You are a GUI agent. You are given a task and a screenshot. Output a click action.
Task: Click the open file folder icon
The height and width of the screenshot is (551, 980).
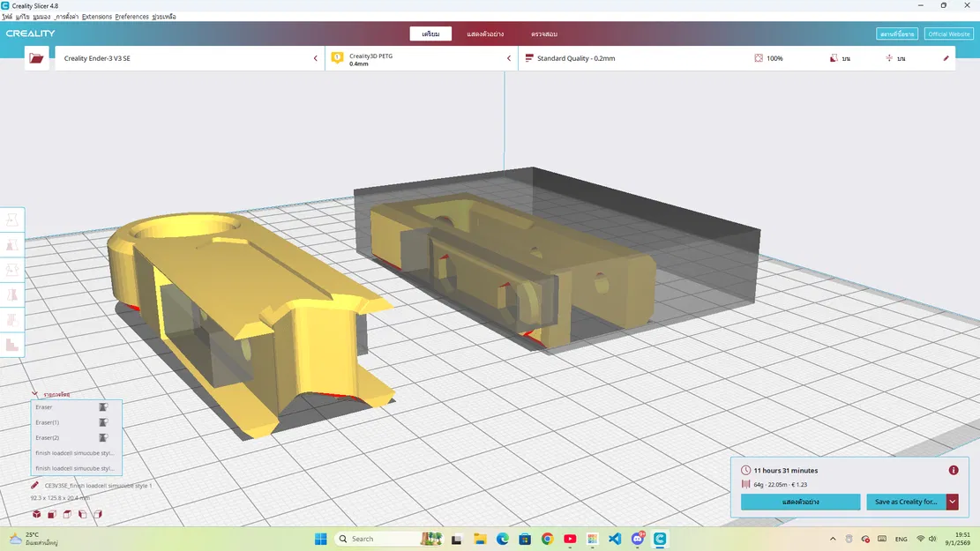click(x=36, y=58)
